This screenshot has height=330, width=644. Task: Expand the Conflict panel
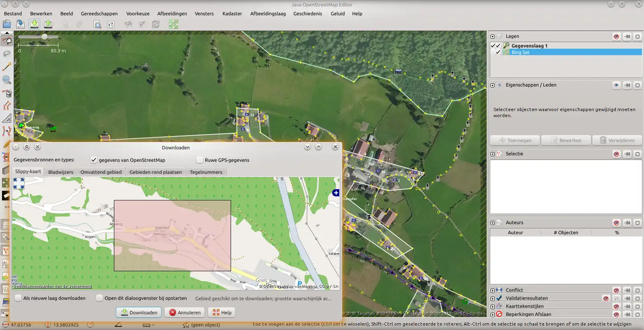(492, 290)
